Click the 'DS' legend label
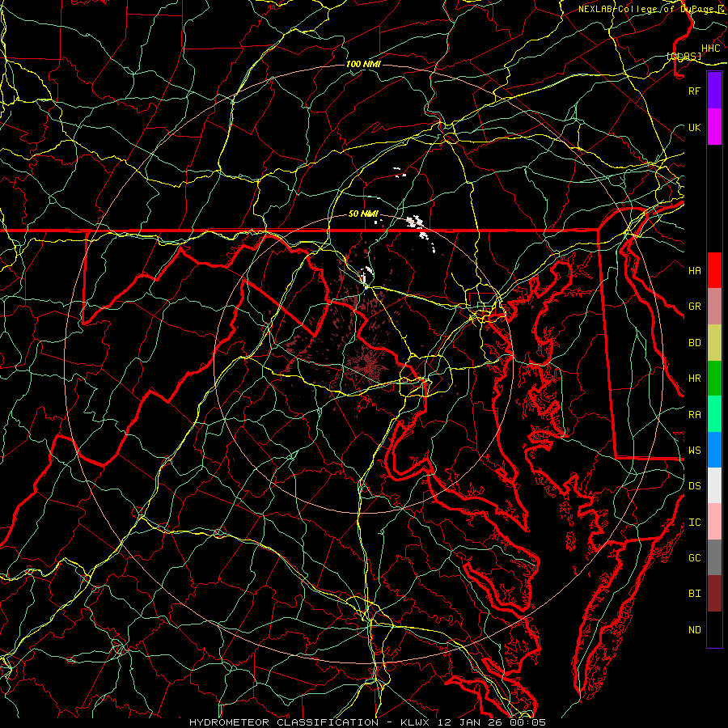This screenshot has height=728, width=728. click(695, 486)
